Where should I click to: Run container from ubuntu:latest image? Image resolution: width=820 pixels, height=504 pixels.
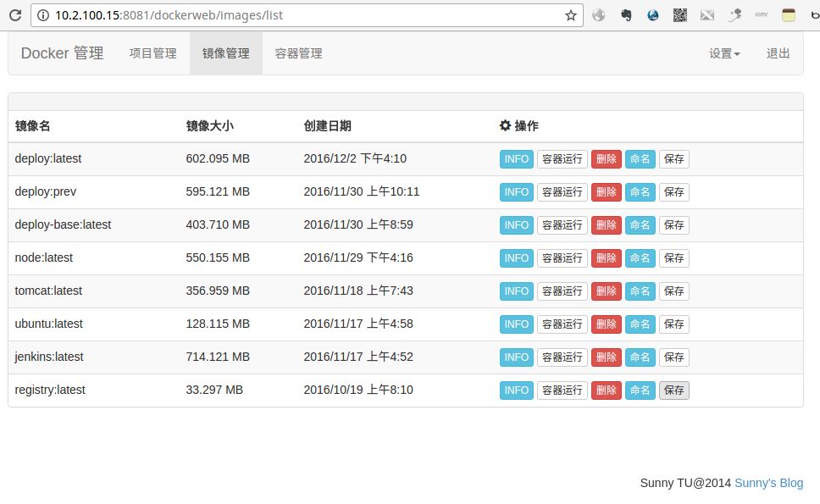[562, 324]
